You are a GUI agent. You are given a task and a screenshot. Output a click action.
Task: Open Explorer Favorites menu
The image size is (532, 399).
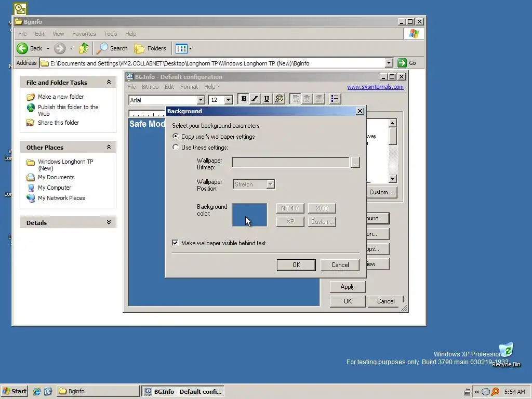84,34
